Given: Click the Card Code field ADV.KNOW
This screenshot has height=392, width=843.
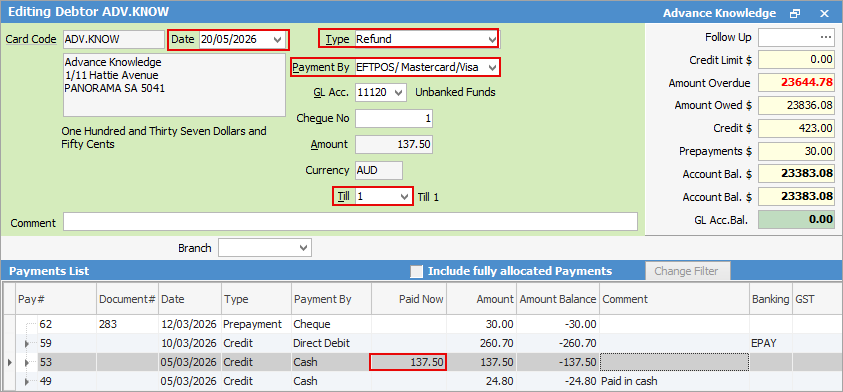Looking at the screenshot, I should tap(114, 39).
